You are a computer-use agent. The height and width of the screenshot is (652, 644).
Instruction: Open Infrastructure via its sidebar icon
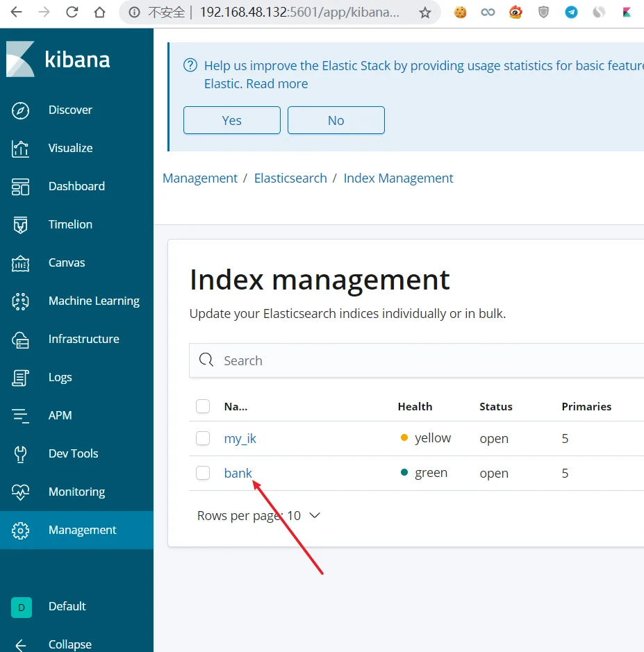pyautogui.click(x=20, y=340)
